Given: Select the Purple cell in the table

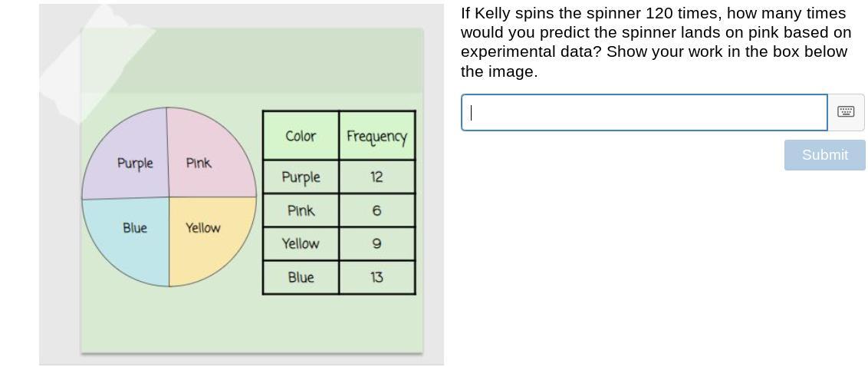Looking at the screenshot, I should pos(301,177).
